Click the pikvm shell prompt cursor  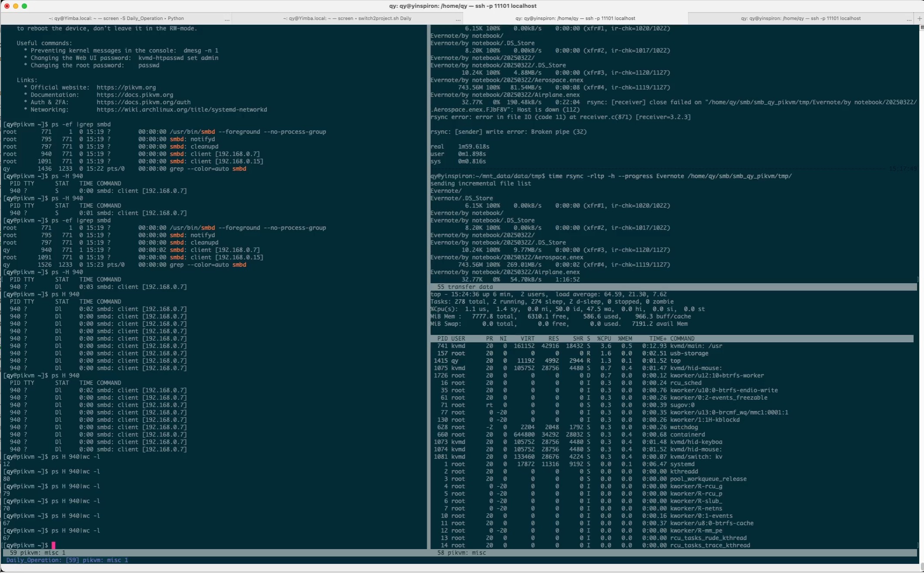[x=53, y=545]
